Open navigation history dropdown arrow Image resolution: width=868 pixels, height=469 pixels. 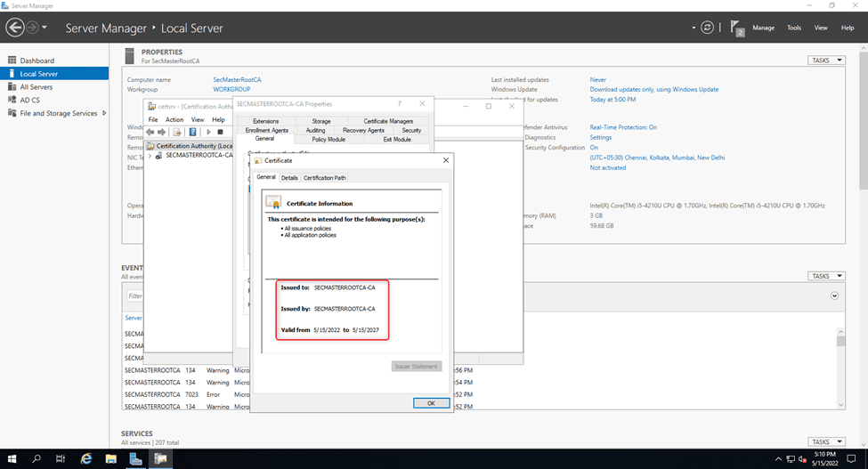coord(45,27)
